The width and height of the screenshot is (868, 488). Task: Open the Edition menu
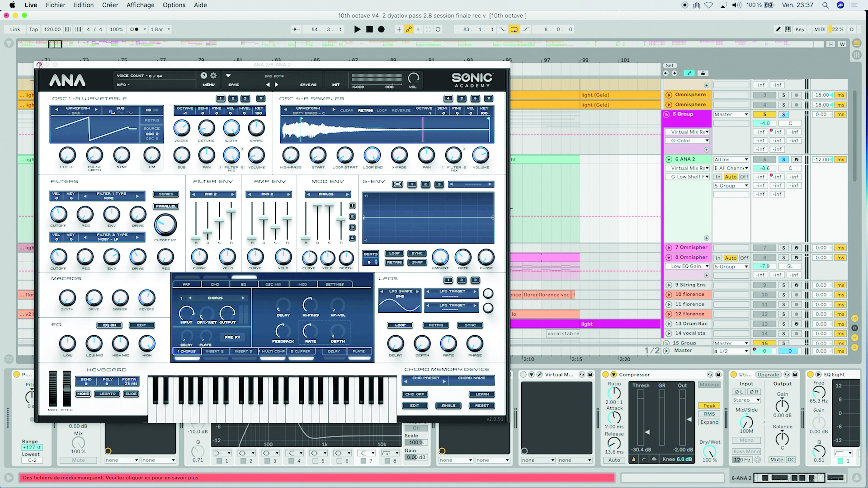click(x=84, y=5)
